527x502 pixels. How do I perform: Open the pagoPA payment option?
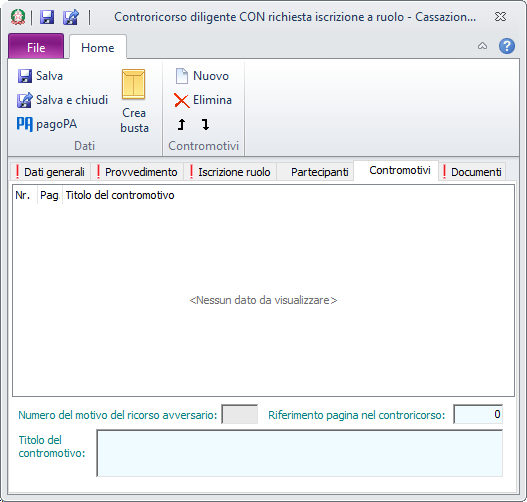[47, 124]
